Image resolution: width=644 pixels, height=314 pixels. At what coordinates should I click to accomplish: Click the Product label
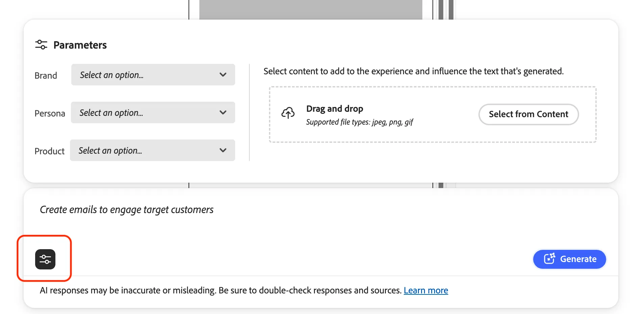pos(49,151)
